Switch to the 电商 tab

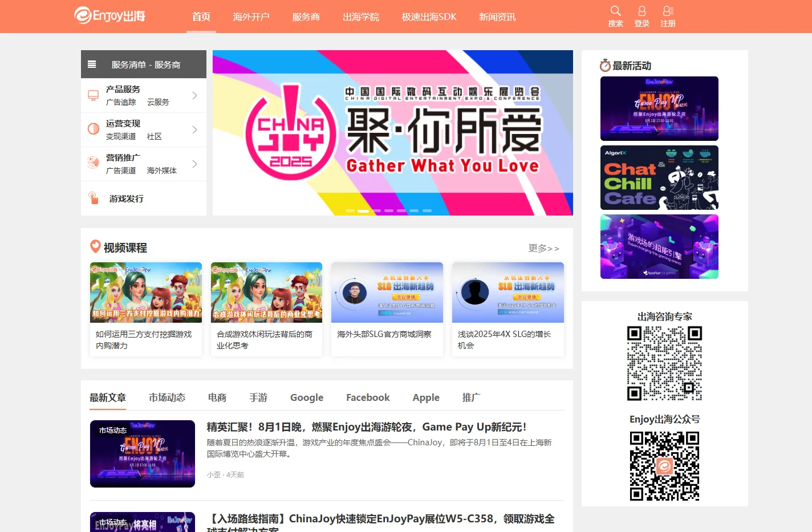click(x=217, y=397)
